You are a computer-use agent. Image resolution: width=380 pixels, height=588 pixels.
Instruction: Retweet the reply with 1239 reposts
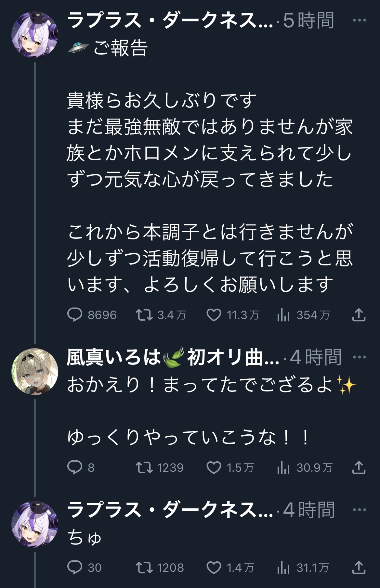pos(144,467)
